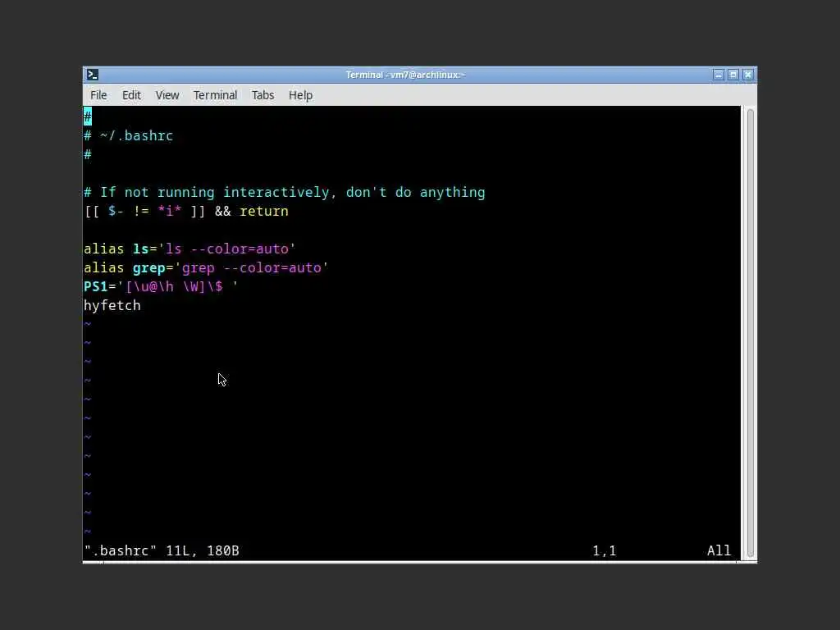Open the Edit menu
Screen dimensions: 840x630
[131, 95]
